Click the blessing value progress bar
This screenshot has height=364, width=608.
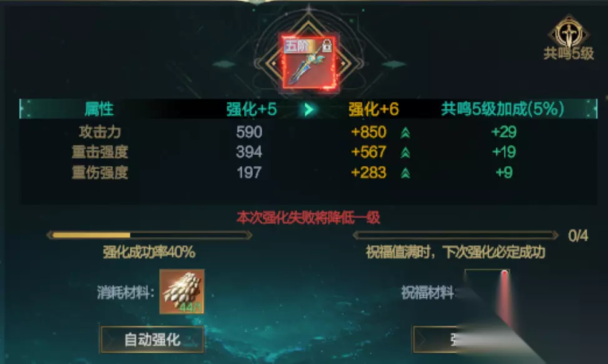[456, 235]
